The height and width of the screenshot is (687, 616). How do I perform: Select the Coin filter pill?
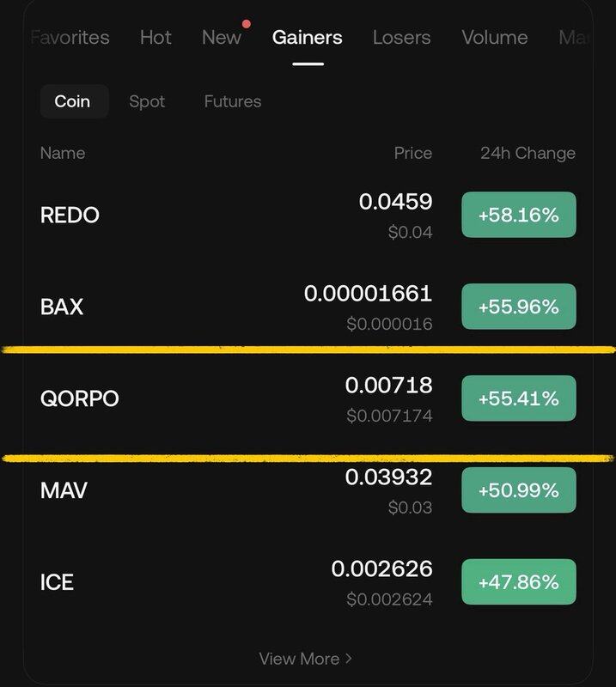click(x=72, y=101)
